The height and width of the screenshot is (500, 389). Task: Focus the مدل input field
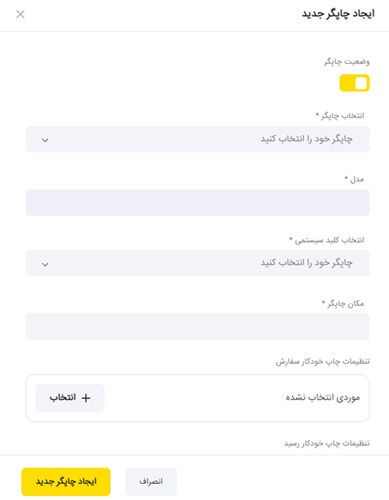click(x=197, y=203)
